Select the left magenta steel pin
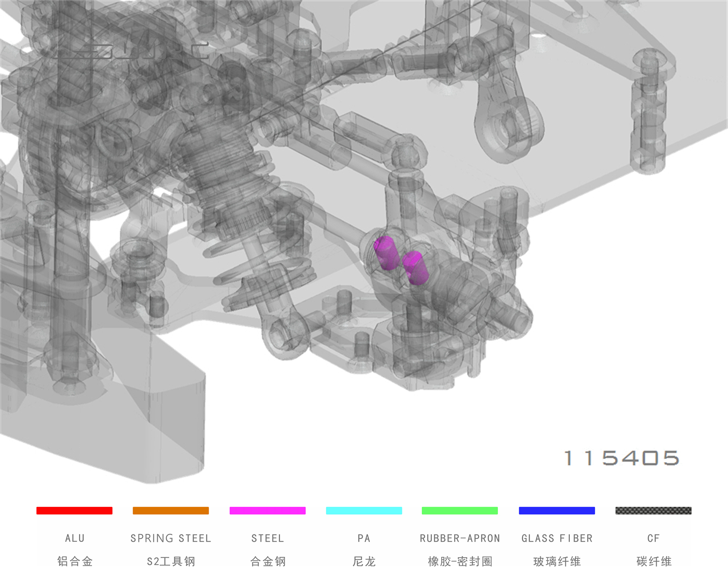This screenshot has height=584, width=728. (x=386, y=253)
